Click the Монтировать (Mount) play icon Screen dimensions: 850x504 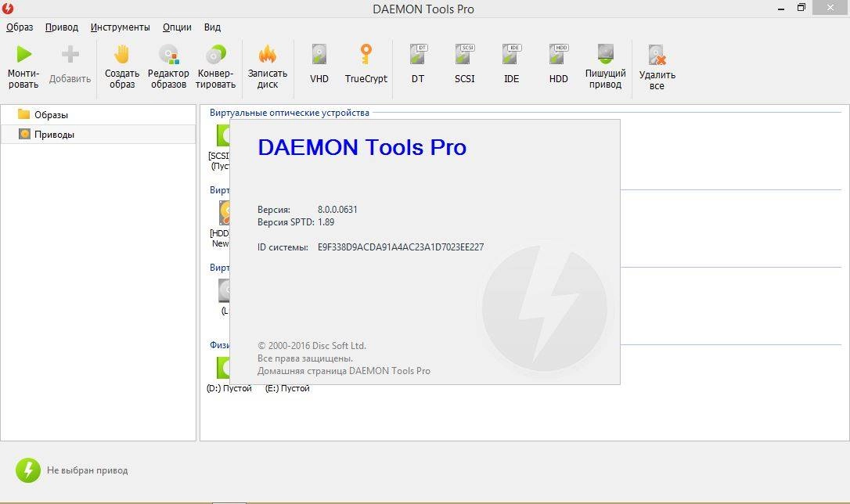tap(23, 54)
